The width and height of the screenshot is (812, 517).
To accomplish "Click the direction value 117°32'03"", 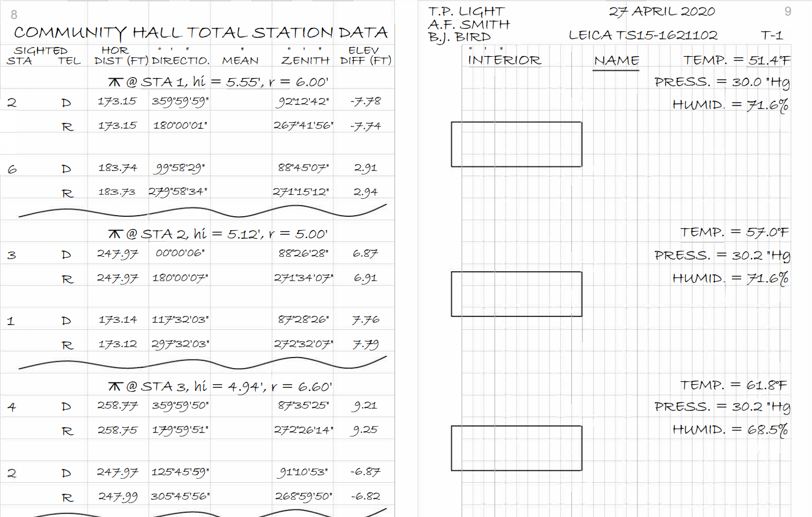I will (180, 320).
